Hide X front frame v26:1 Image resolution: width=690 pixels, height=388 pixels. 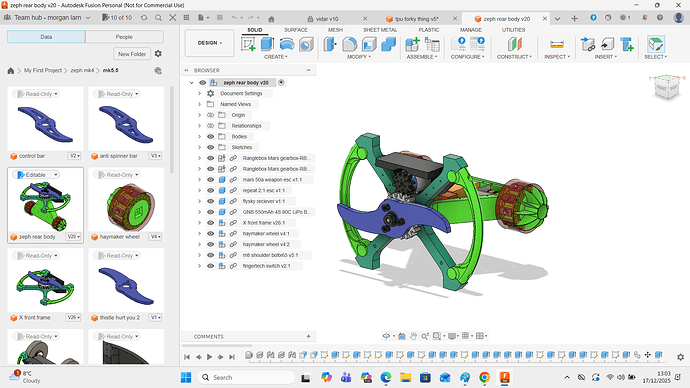210,223
